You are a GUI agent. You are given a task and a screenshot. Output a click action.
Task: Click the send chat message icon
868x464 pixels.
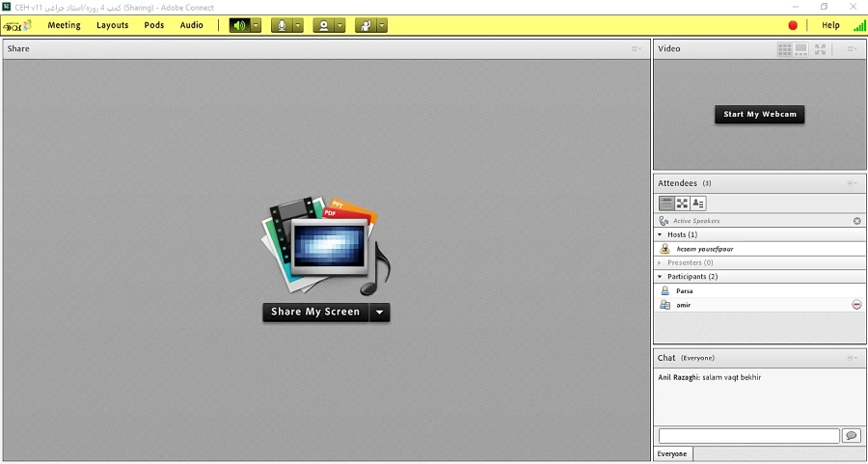coord(851,436)
